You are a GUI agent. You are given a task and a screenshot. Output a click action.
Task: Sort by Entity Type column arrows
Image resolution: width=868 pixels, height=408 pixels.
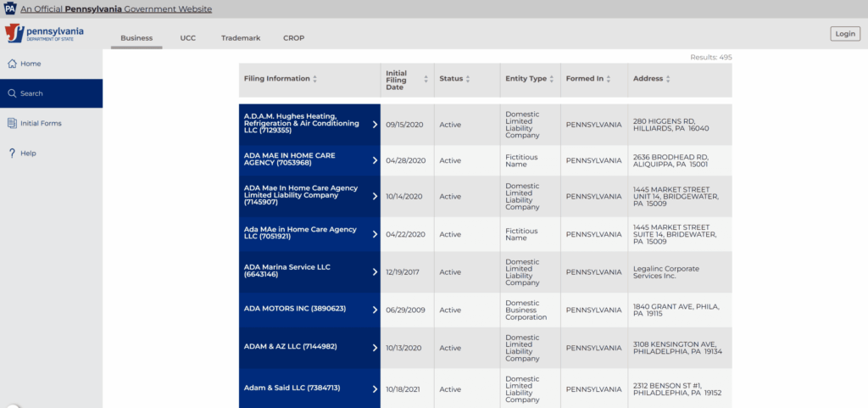click(553, 79)
